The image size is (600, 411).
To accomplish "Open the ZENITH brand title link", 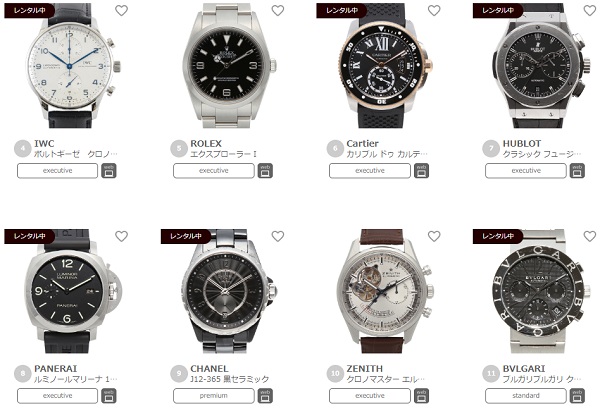I will 364,369.
